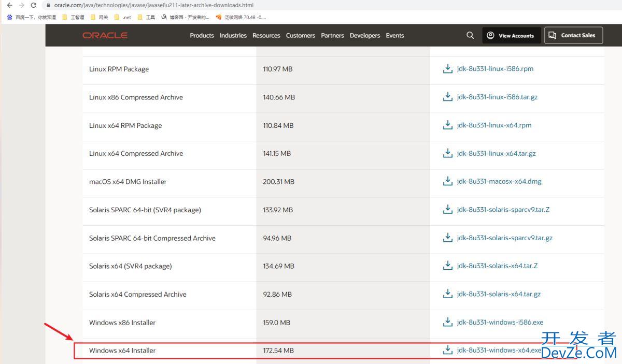This screenshot has width=622, height=364.
Task: Click download icon for jdk-8u331-linux-i586.rpm
Action: point(448,69)
